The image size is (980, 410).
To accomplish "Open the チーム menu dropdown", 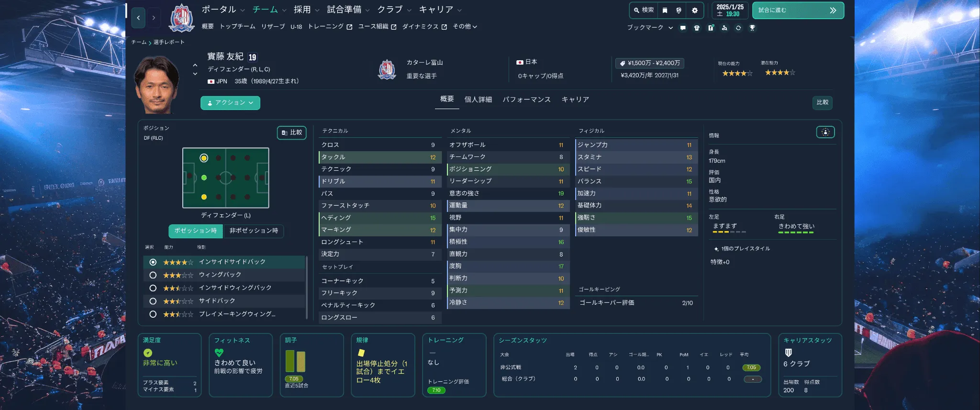I will pos(269,10).
